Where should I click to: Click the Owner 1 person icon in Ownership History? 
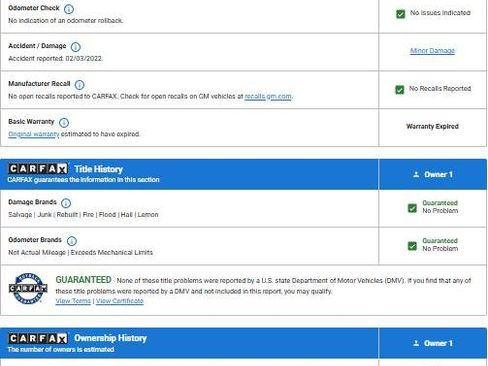coord(416,343)
